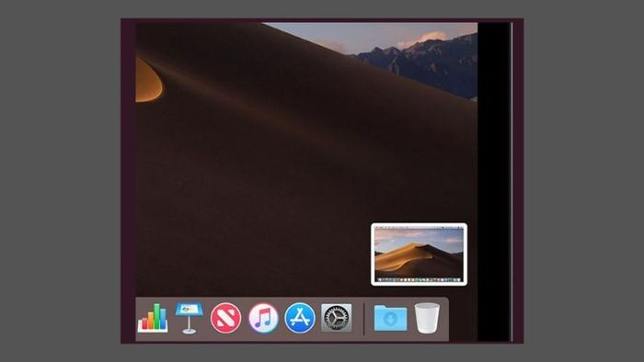Open System Preferences gear icon
This screenshot has width=644, height=362.
coord(337,318)
